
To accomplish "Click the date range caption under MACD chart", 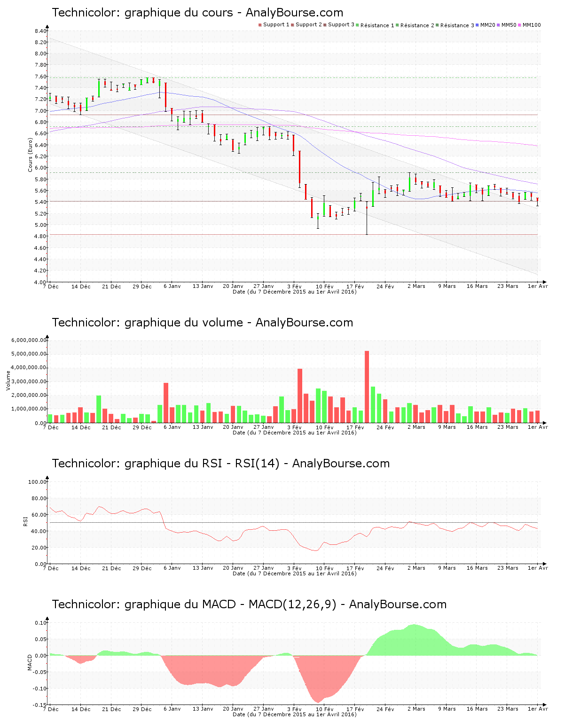I will 295,714.
